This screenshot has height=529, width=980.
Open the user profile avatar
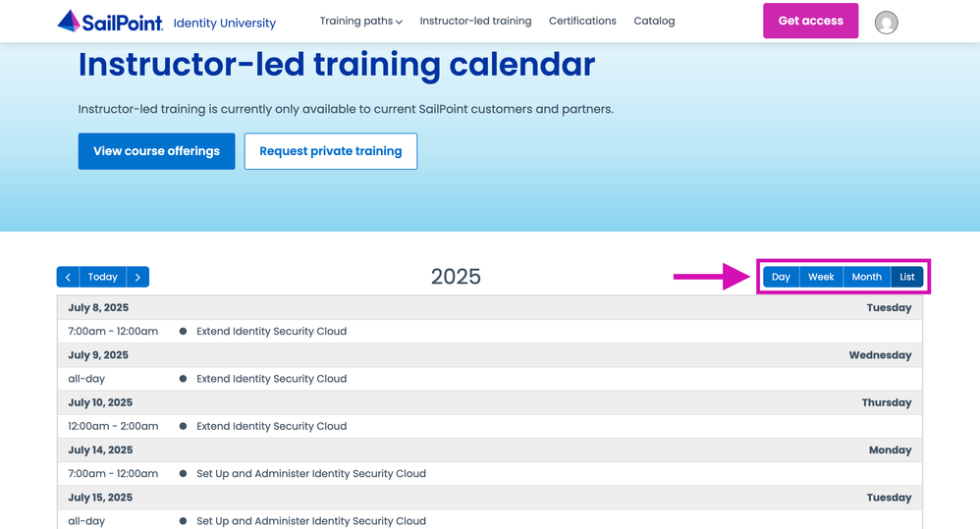886,22
